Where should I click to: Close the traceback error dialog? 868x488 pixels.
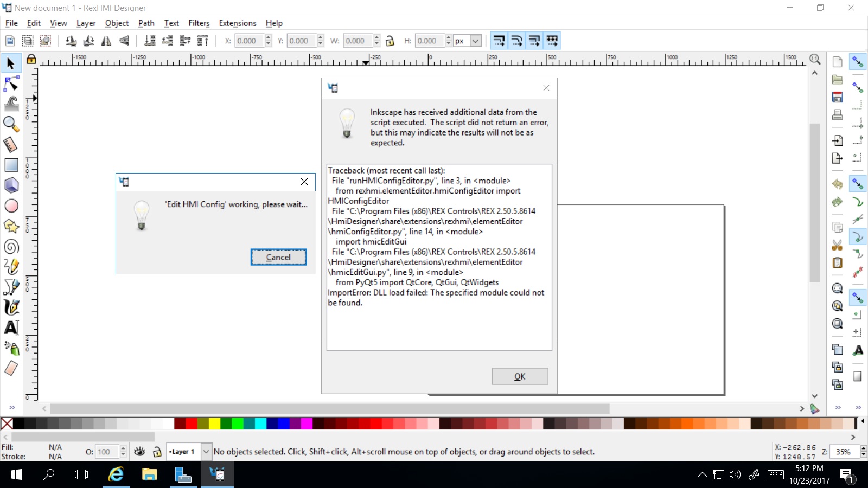[546, 88]
